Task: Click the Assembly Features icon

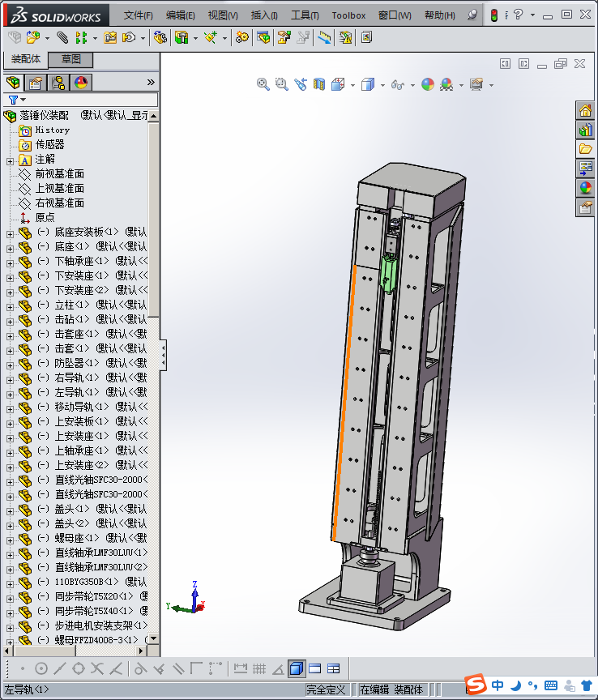Action: tap(182, 37)
